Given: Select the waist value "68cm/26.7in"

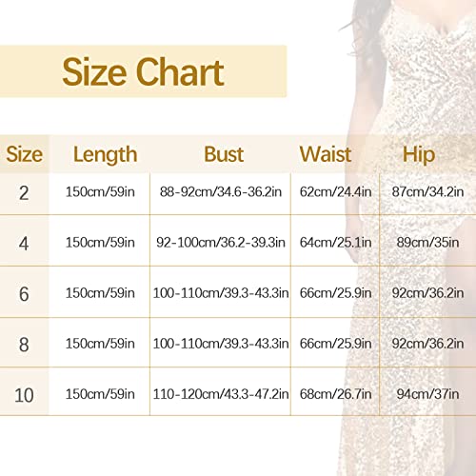Looking at the screenshot, I should pos(335,394).
